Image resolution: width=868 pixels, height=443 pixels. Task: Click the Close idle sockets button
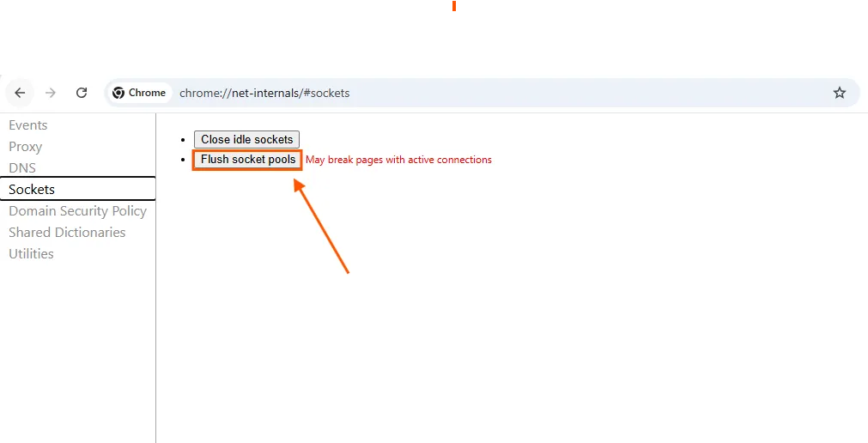(247, 140)
